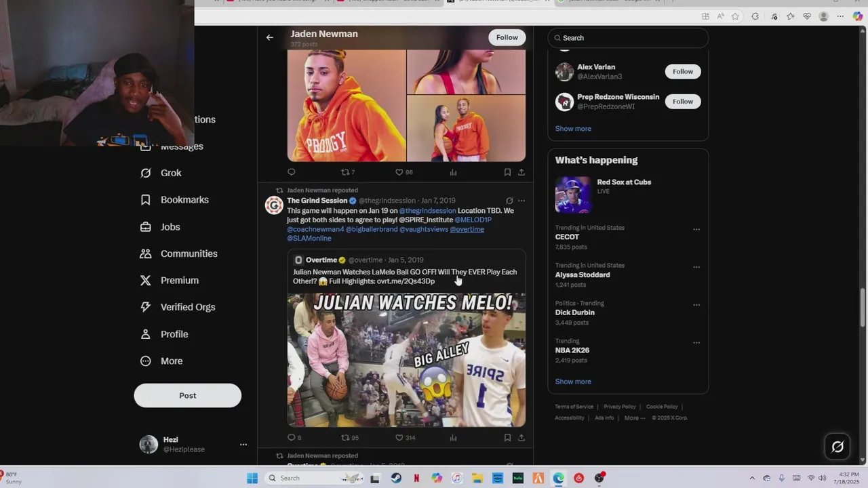The height and width of the screenshot is (488, 868).
Task: Open the Premium page
Action: tap(169, 281)
